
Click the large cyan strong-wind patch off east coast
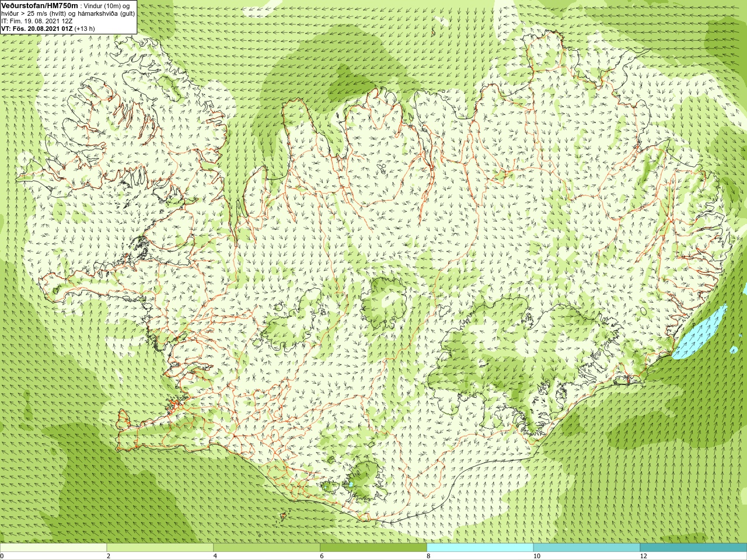[697, 334]
